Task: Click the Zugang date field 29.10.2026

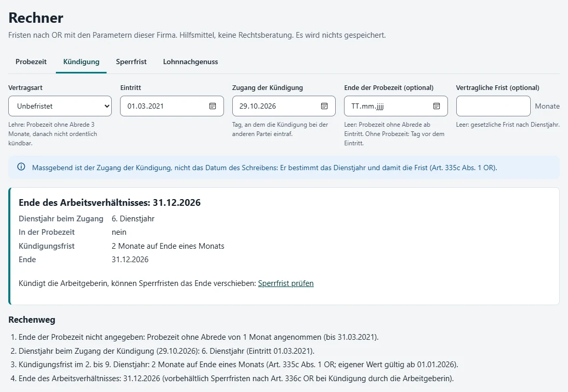Action: click(x=283, y=106)
